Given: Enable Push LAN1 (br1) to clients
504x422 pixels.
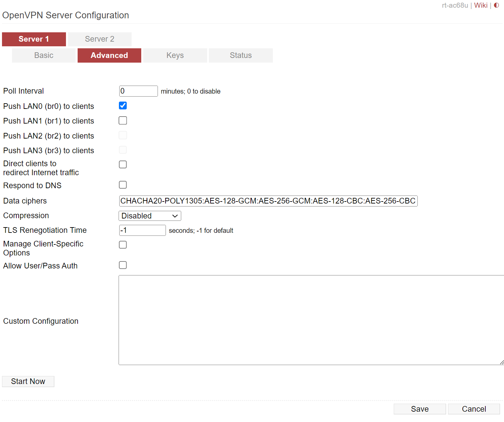Looking at the screenshot, I should coord(123,120).
